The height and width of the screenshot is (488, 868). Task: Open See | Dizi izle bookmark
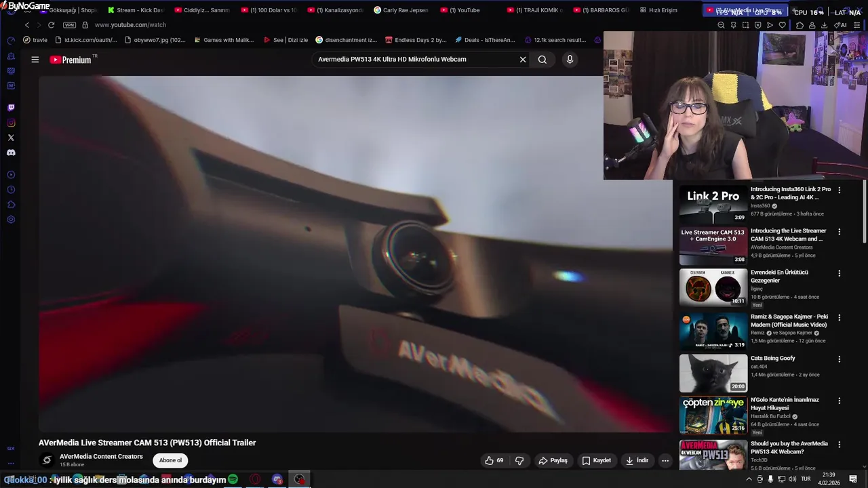285,40
